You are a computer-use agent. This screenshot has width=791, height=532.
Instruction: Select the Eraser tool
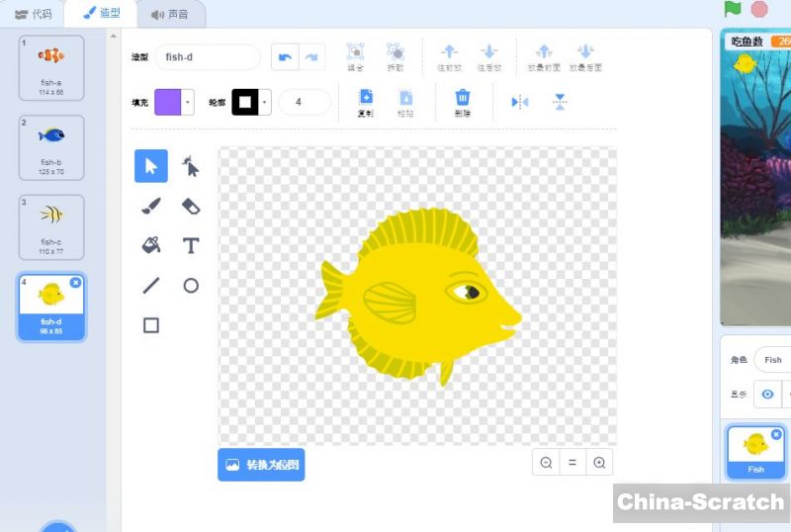(x=191, y=206)
